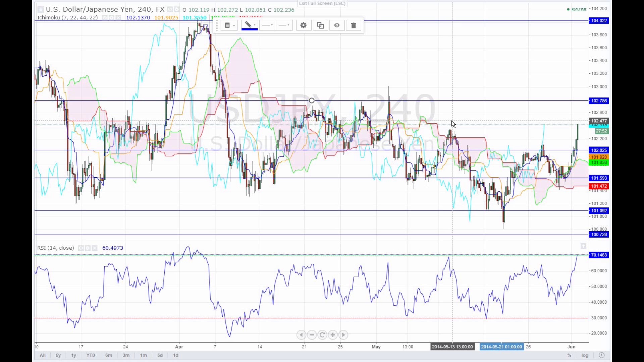The width and height of the screenshot is (644, 362).
Task: Zoom out chart with minus button
Action: tap(312, 335)
